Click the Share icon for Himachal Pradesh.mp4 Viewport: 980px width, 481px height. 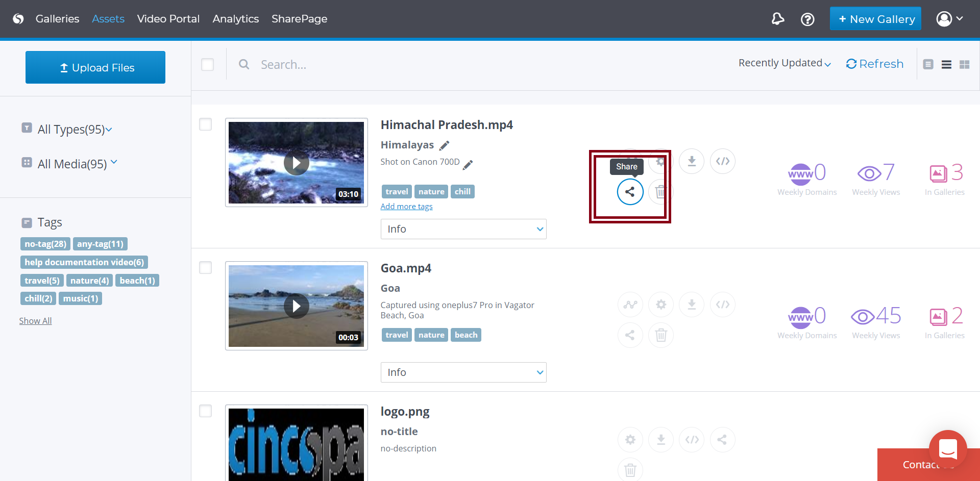click(630, 192)
